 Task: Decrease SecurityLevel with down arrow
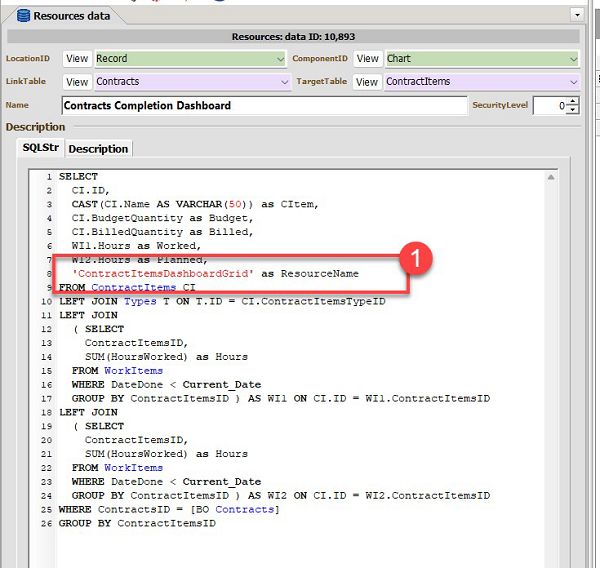572,110
